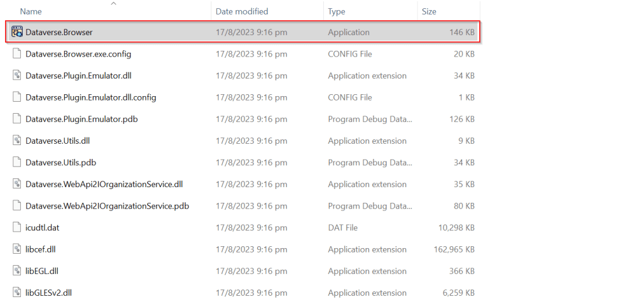Sort files by the Name column header
The width and height of the screenshot is (644, 304).
pyautogui.click(x=31, y=11)
